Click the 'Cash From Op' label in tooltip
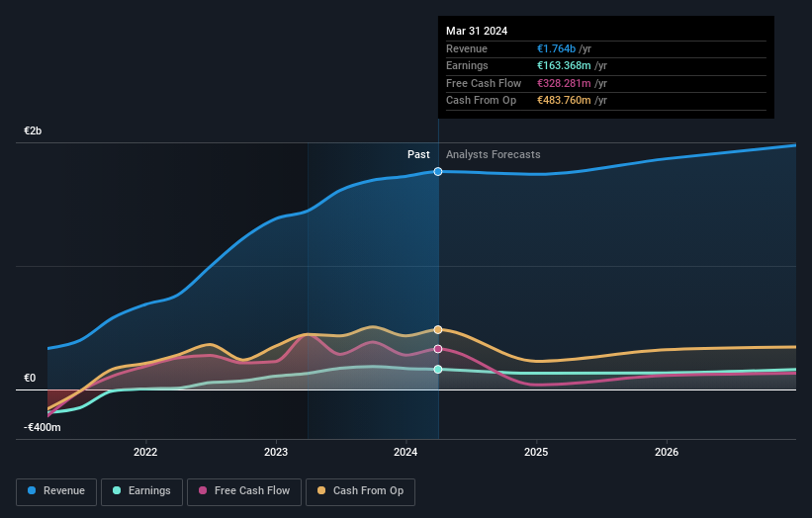Viewport: 812px width, 518px height. [x=481, y=101]
